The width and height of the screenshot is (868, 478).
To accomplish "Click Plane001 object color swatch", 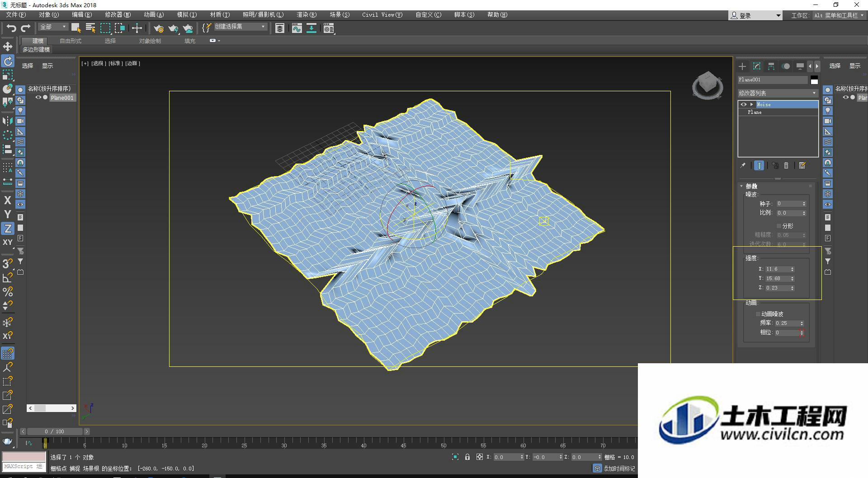I will [x=814, y=80].
